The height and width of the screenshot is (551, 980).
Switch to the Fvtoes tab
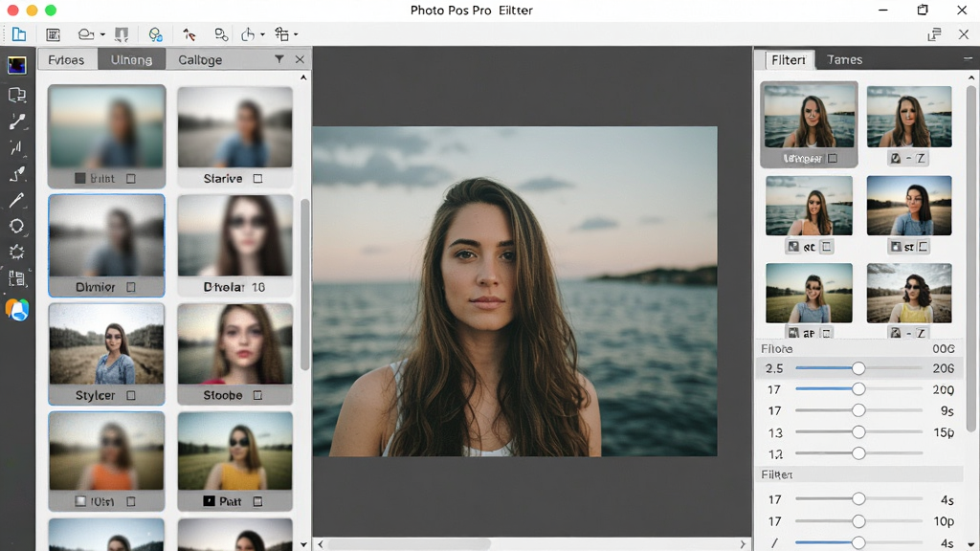coord(66,60)
